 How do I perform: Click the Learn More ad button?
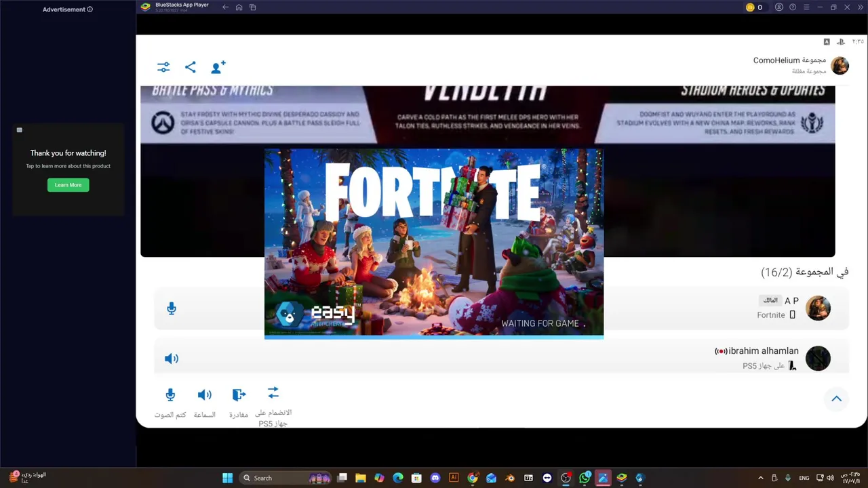(x=68, y=185)
